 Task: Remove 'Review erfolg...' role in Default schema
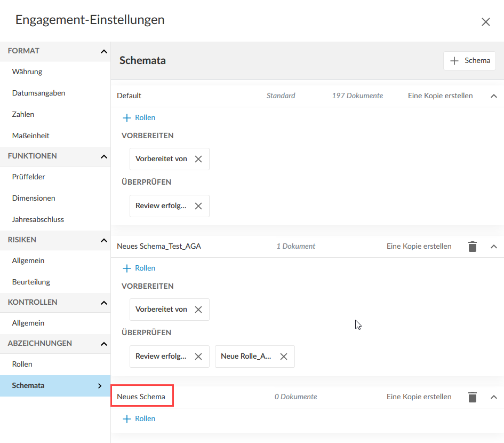tap(198, 206)
